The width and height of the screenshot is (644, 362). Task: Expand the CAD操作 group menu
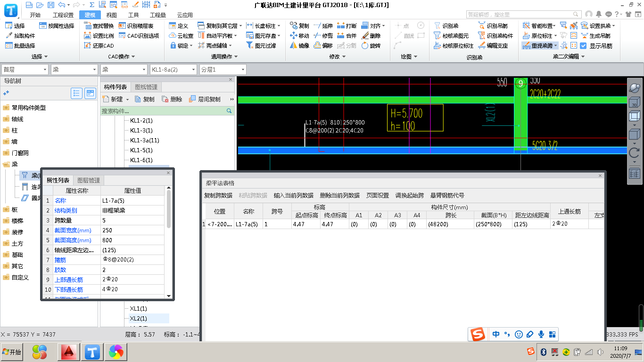pos(121,57)
